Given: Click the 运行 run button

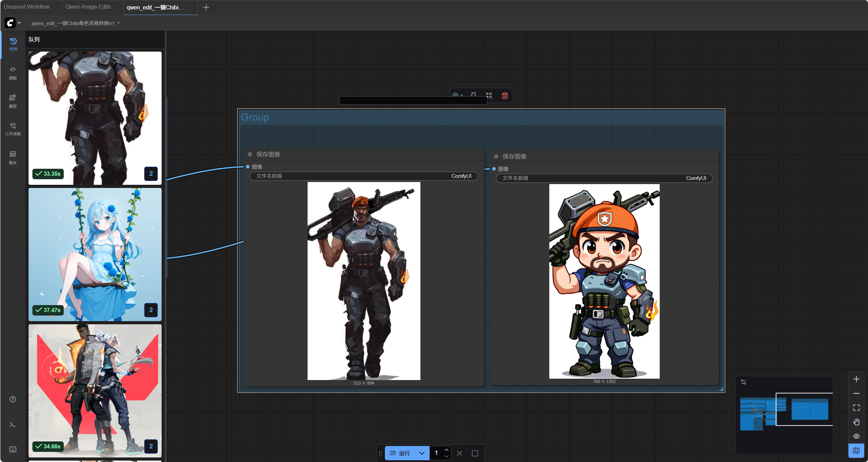Looking at the screenshot, I should click(x=401, y=453).
